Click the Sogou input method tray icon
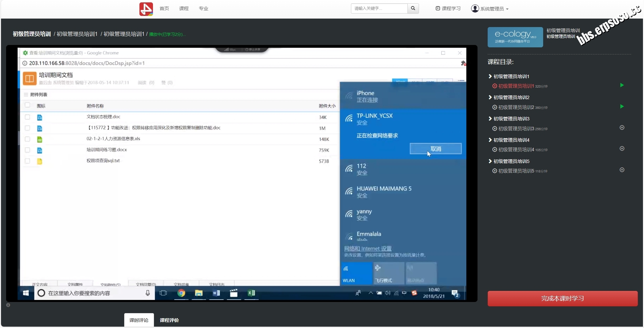 pyautogui.click(x=414, y=293)
